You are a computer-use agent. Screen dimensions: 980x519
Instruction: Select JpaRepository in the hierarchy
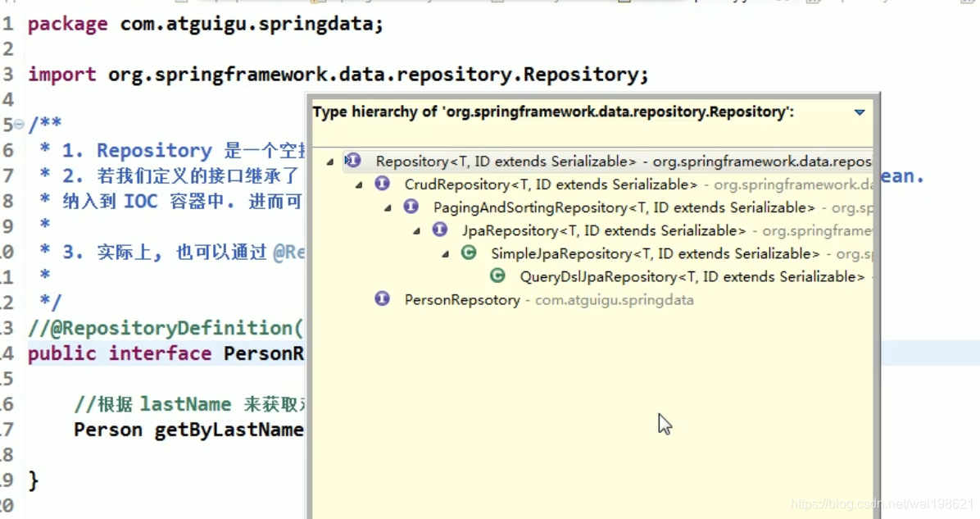pyautogui.click(x=604, y=230)
